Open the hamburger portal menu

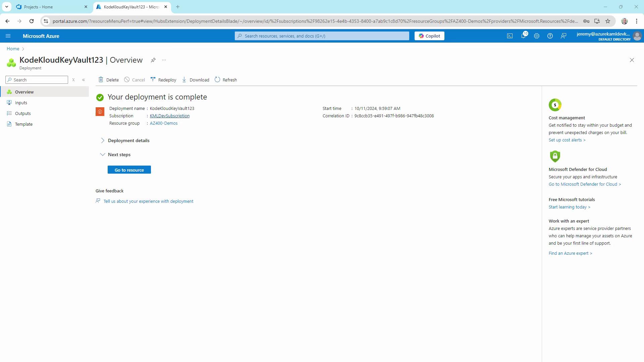click(x=8, y=36)
